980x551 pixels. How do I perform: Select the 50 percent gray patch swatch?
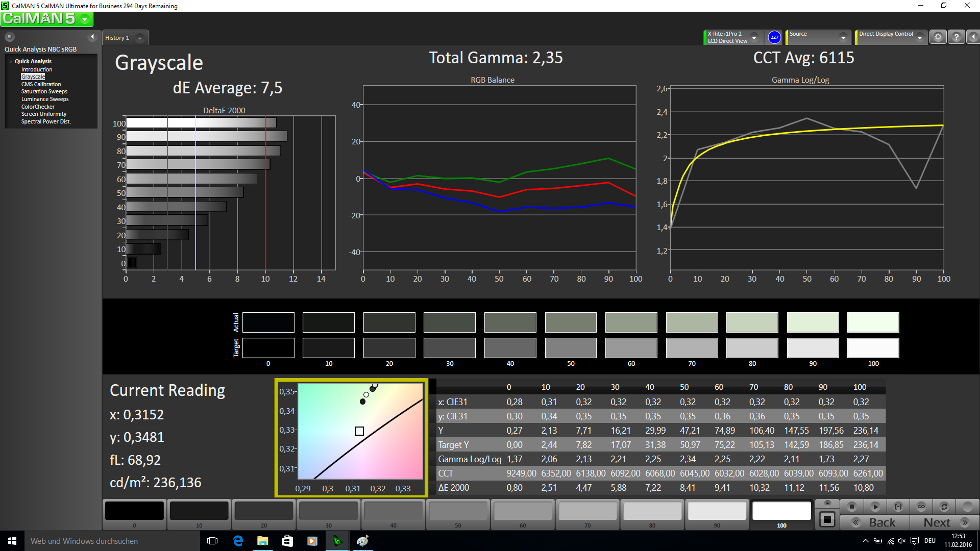click(458, 512)
